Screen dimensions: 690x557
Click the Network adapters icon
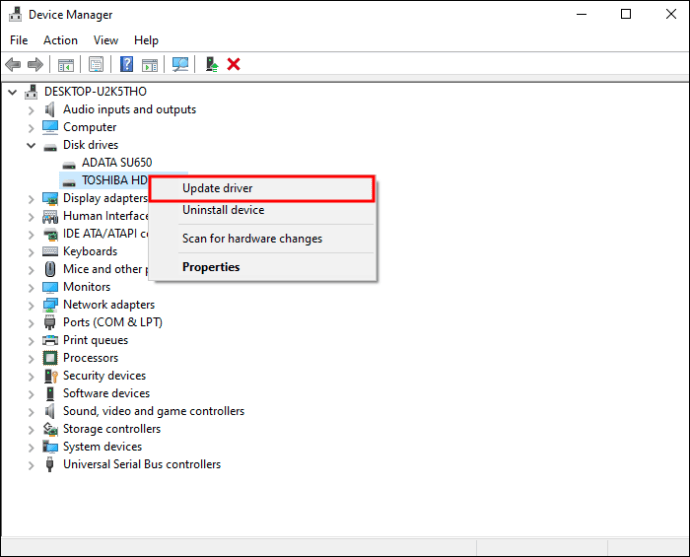coord(50,304)
